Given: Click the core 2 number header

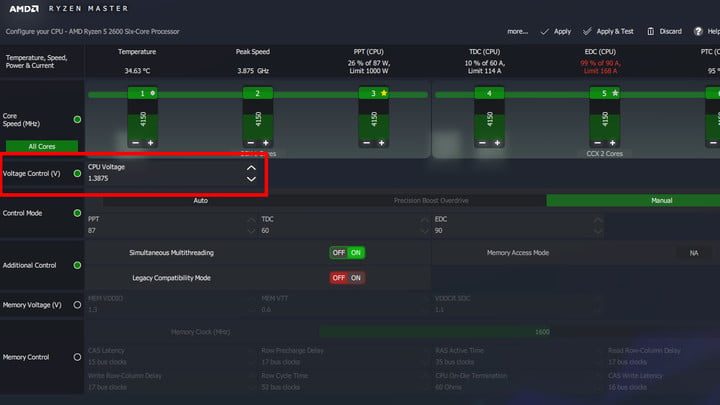Looking at the screenshot, I should (x=258, y=93).
